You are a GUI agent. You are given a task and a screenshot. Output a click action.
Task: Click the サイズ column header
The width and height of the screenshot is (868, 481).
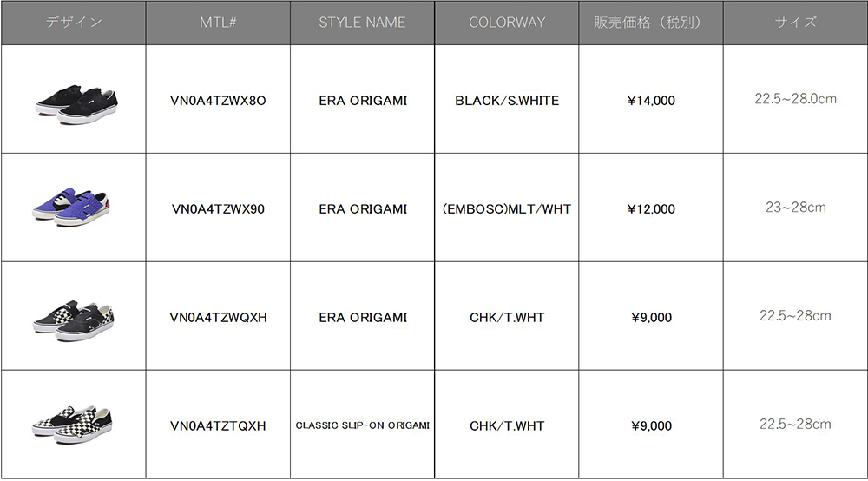pos(795,23)
